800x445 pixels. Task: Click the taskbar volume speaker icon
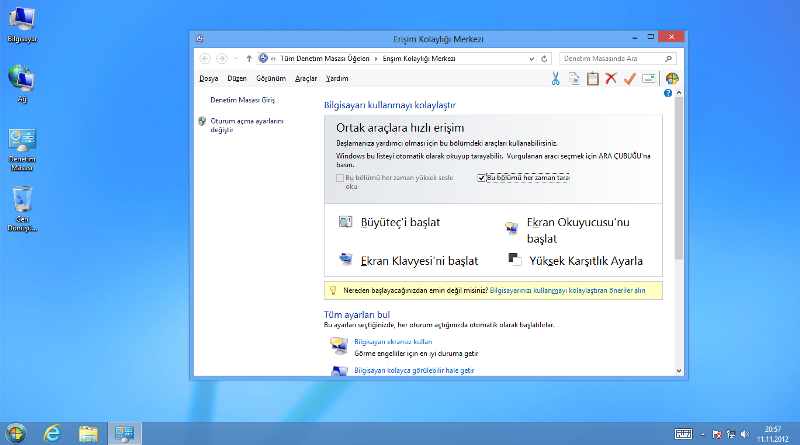[x=745, y=434]
